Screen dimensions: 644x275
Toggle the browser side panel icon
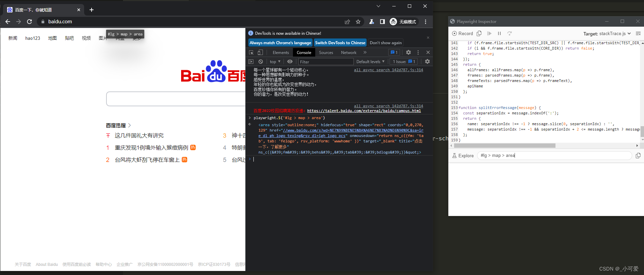click(382, 22)
